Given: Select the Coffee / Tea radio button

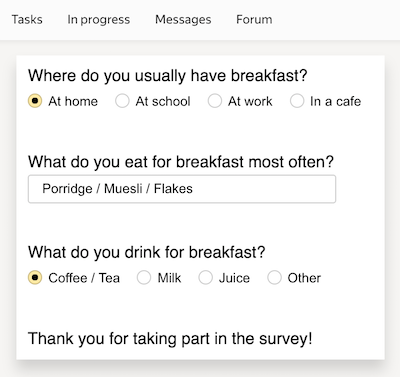Looking at the screenshot, I should [x=35, y=277].
